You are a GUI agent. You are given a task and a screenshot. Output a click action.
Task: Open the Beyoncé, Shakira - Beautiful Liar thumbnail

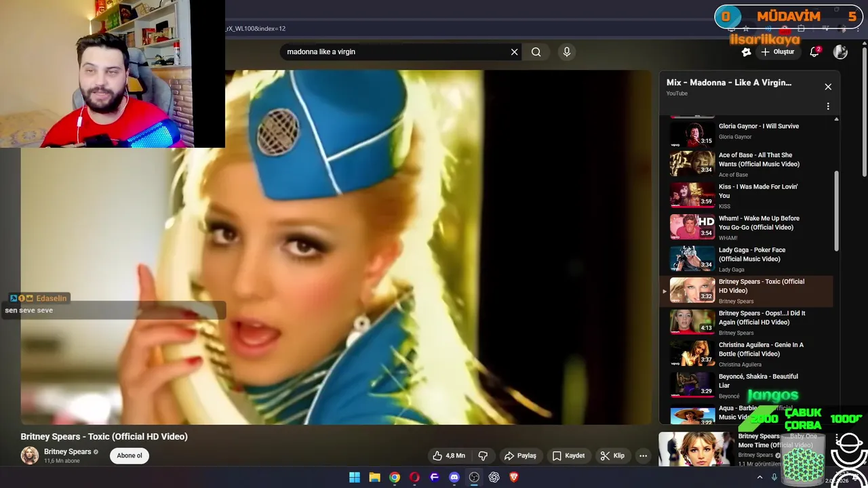pos(692,385)
